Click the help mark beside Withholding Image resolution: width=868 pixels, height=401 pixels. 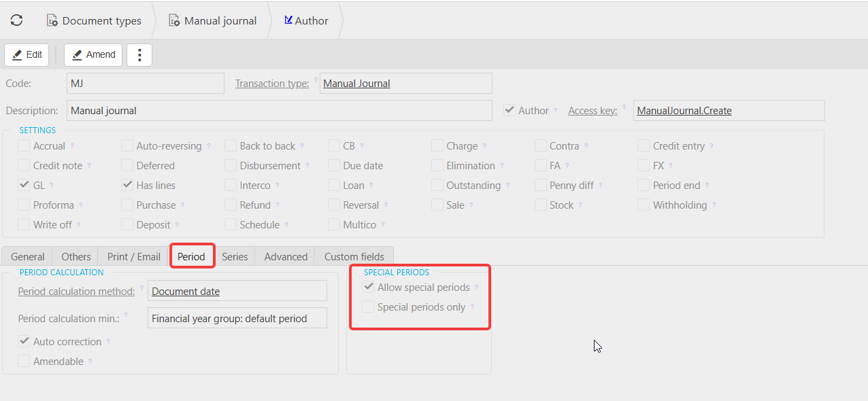click(714, 205)
